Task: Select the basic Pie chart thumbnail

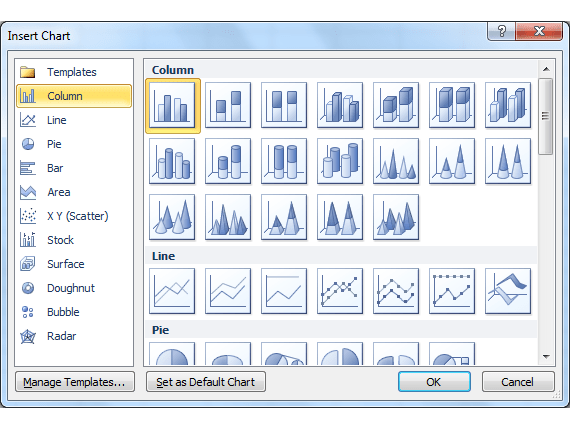Action: [172, 354]
